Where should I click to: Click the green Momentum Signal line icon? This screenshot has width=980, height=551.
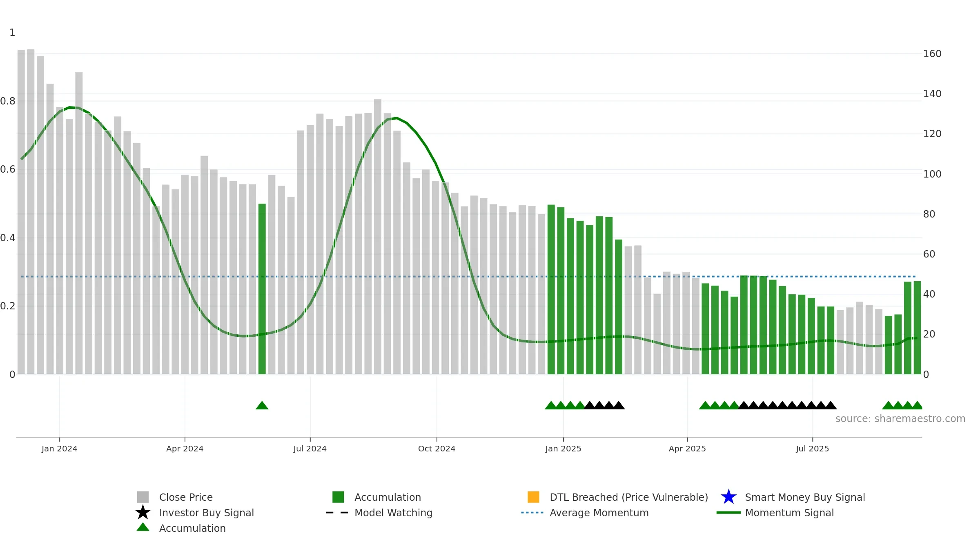pyautogui.click(x=728, y=513)
